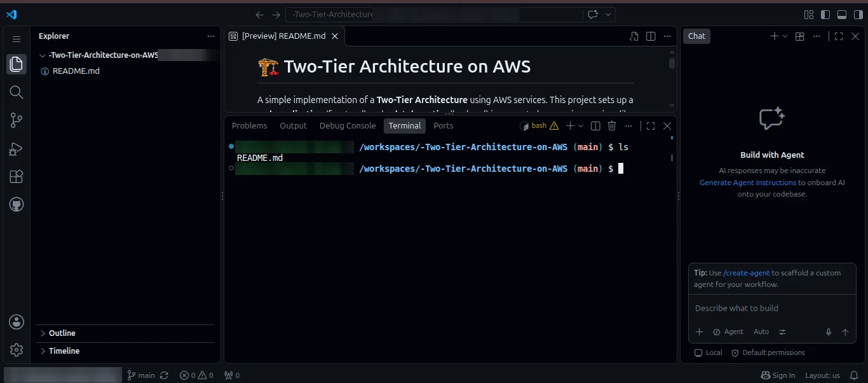Open the Accounts menu icon
Image resolution: width=868 pixels, height=383 pixels.
(17, 322)
